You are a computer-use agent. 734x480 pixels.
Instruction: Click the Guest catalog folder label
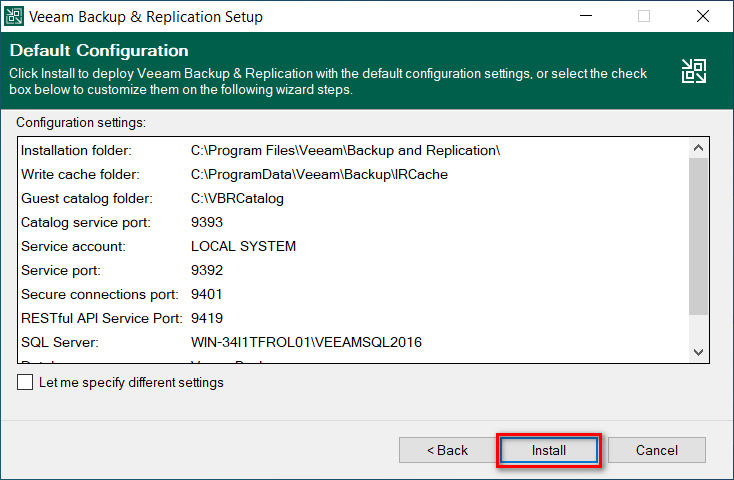pos(87,199)
